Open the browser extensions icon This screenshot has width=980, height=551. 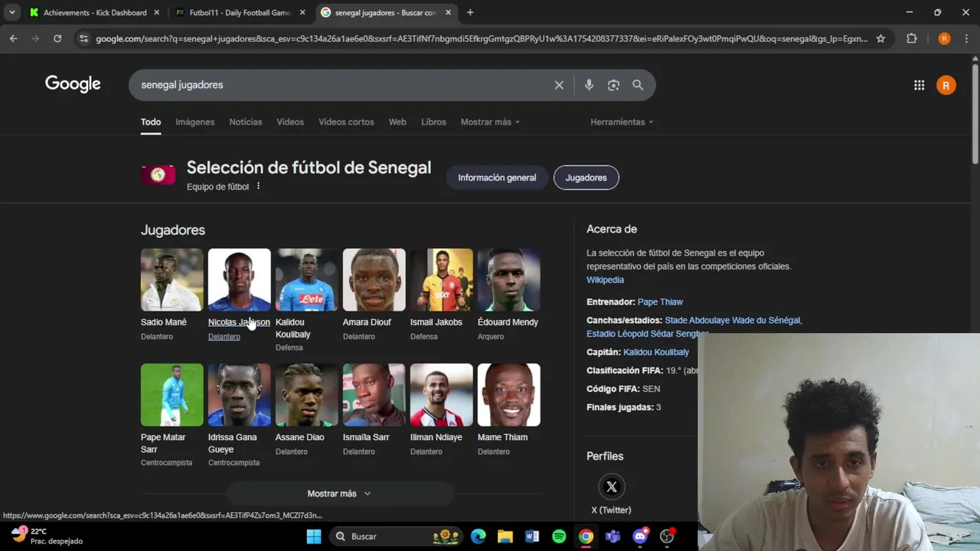click(x=911, y=38)
